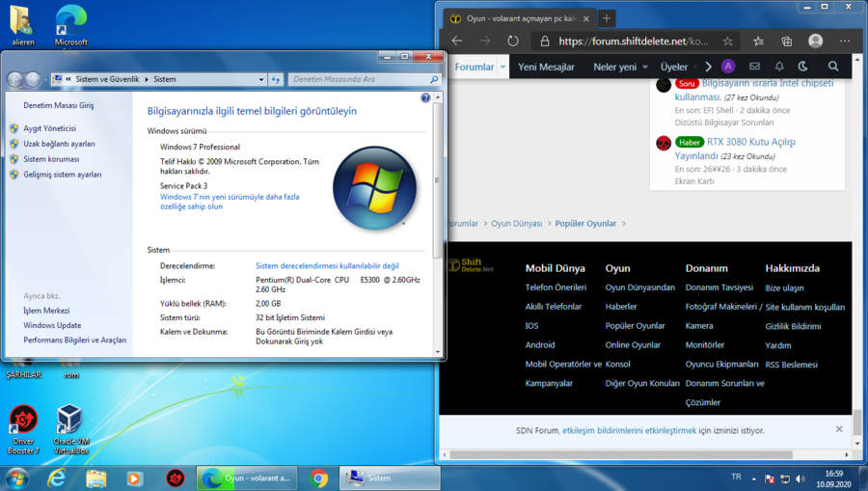Open Microsoft Edge desktop shortcut

click(x=70, y=25)
